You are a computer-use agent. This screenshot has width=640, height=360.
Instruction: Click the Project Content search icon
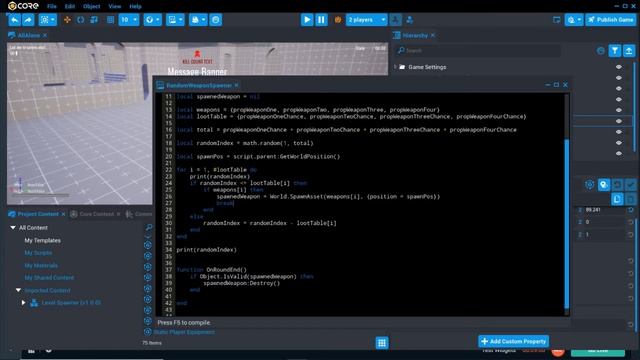149,227
